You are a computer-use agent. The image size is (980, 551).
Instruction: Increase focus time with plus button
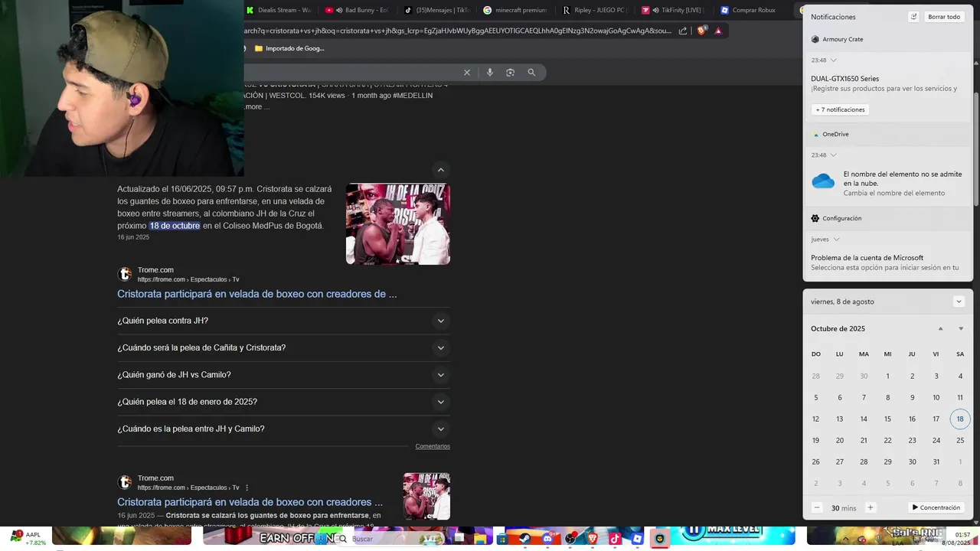870,507
